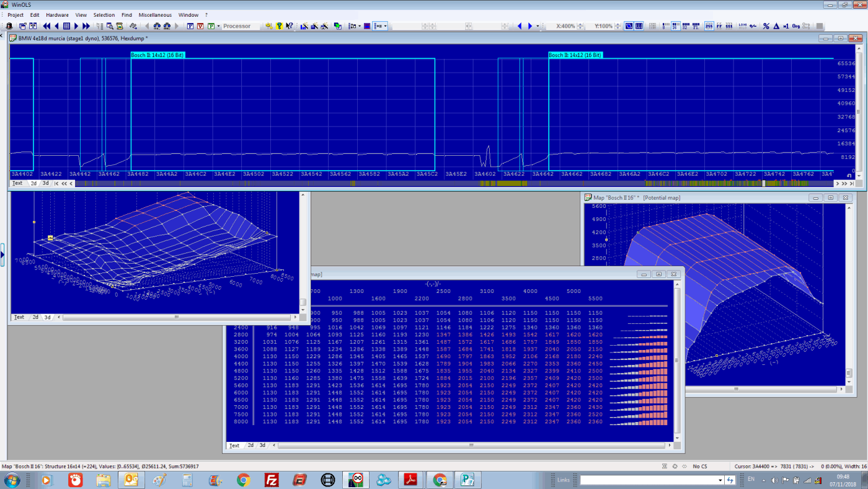This screenshot has height=489, width=868.
Task: Click the fast rewind double-arrow icon
Action: pyautogui.click(x=46, y=26)
